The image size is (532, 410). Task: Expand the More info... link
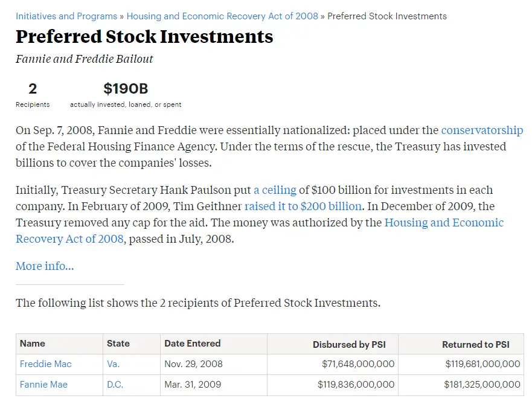pos(45,266)
